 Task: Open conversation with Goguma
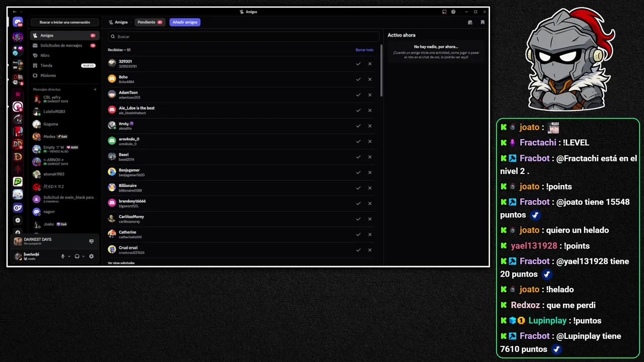pyautogui.click(x=64, y=124)
